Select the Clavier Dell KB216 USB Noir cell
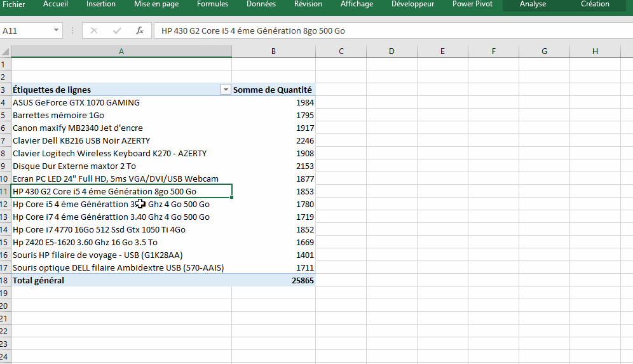The image size is (633, 364). coord(121,140)
